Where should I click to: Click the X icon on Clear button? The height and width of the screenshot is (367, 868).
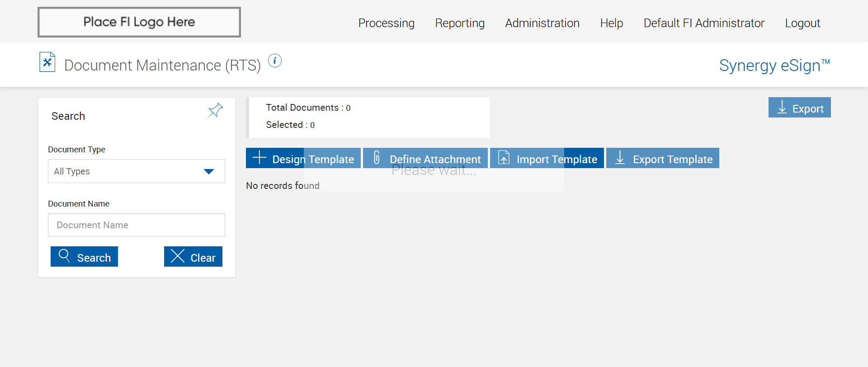click(178, 256)
